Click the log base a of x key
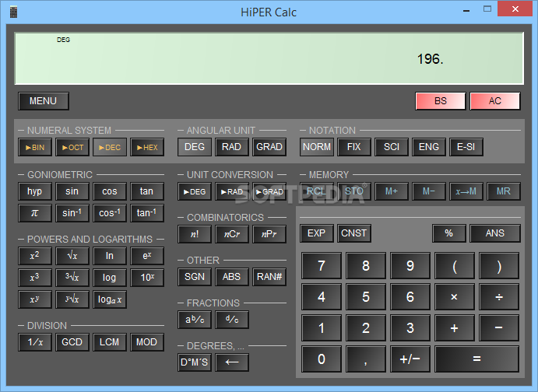Screen dimensions: 538x392 (110, 299)
